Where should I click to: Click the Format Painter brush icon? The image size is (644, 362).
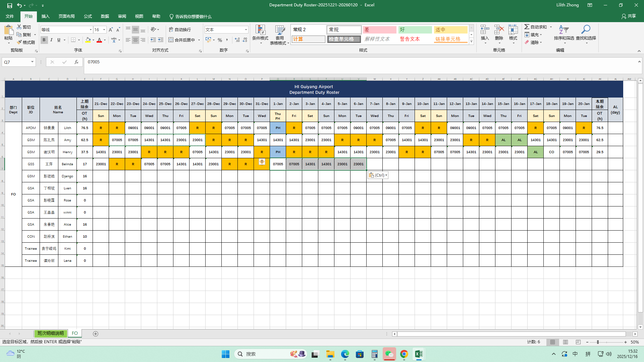point(19,42)
